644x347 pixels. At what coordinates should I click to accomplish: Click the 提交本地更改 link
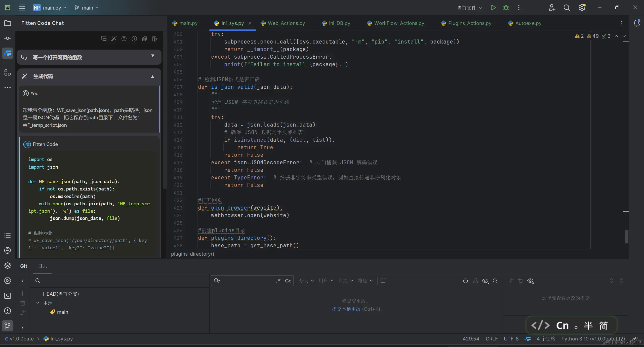346,309
